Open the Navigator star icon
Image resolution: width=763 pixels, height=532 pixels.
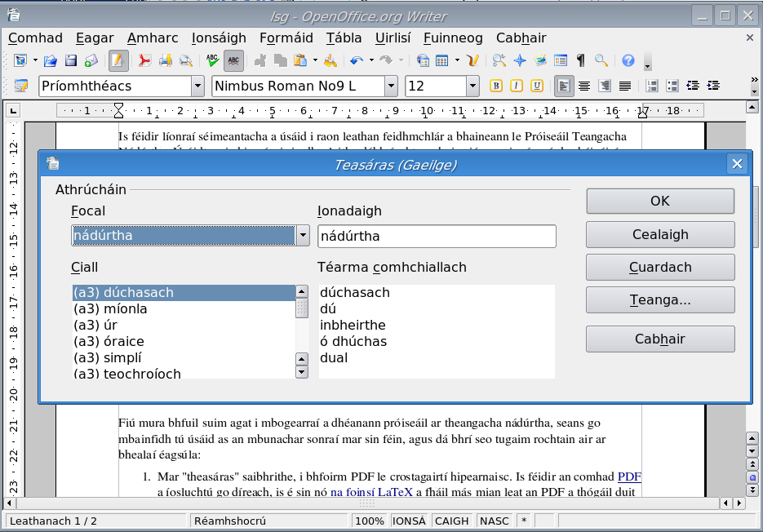[x=520, y=61]
